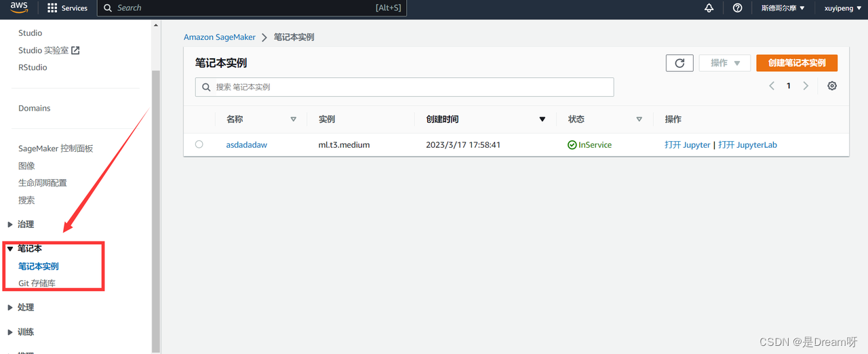Click the magnifier icon in the top search bar
The width and height of the screenshot is (868, 354).
pos(108,8)
